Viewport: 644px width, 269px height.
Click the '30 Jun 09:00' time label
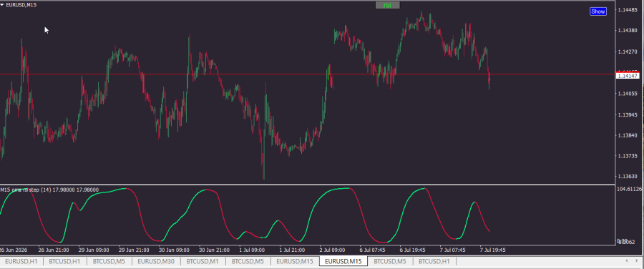coord(174,250)
